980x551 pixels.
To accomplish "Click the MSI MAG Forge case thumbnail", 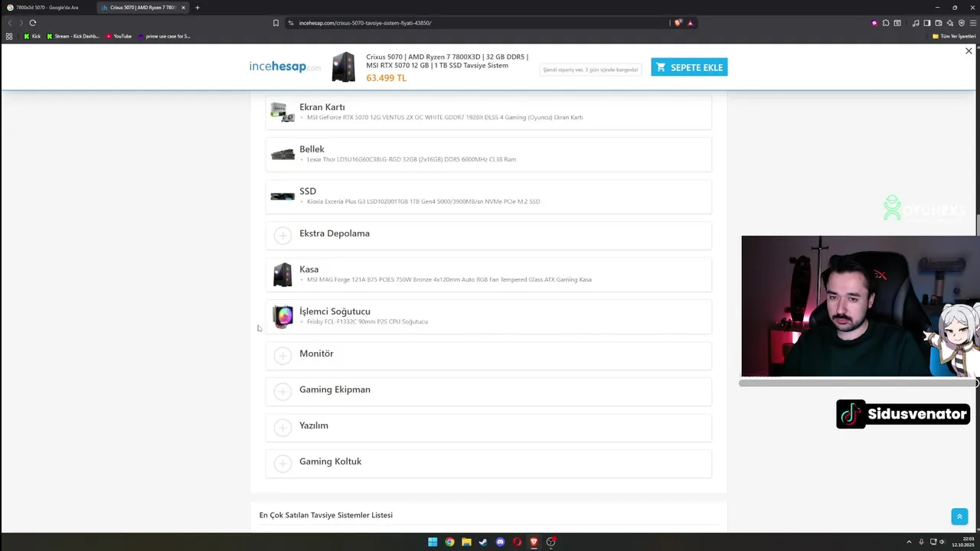I will point(283,275).
